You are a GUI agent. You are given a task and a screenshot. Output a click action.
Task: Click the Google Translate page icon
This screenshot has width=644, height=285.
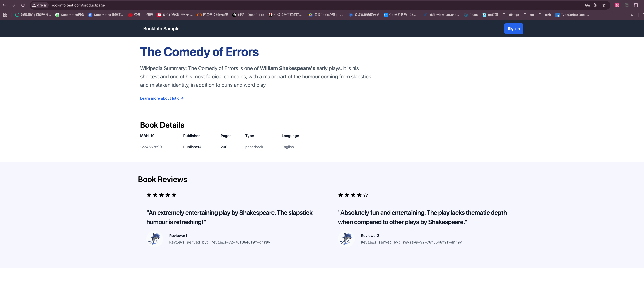coord(596,5)
